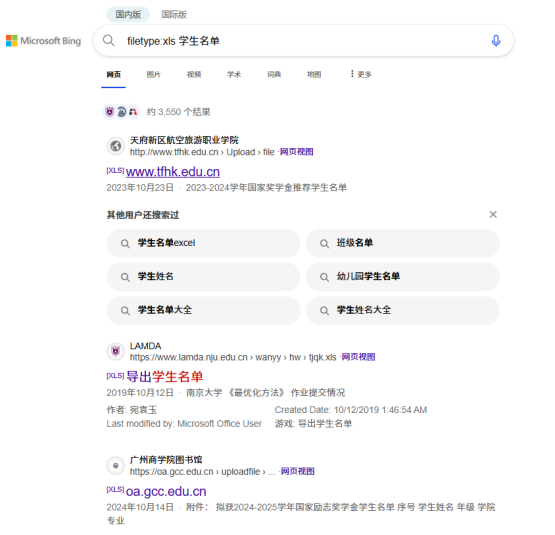The image size is (555, 535).
Task: Open the oa.gcc.edu.cn result link
Action: pos(166,491)
